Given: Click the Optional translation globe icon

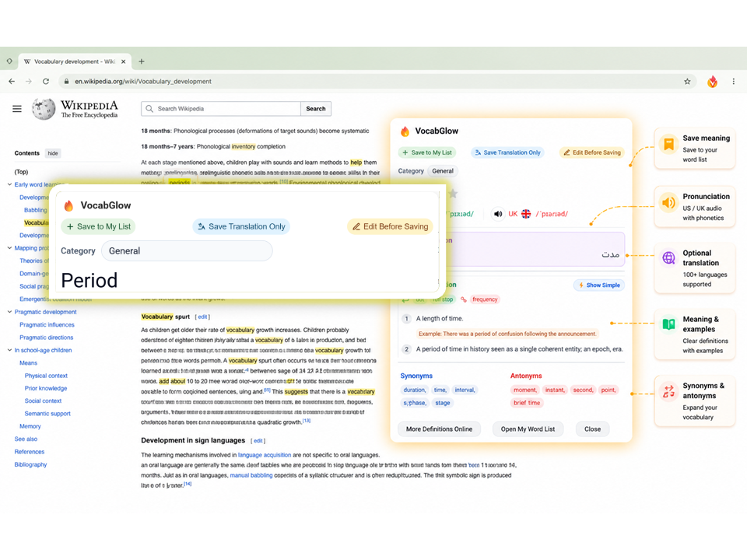Looking at the screenshot, I should [x=669, y=257].
